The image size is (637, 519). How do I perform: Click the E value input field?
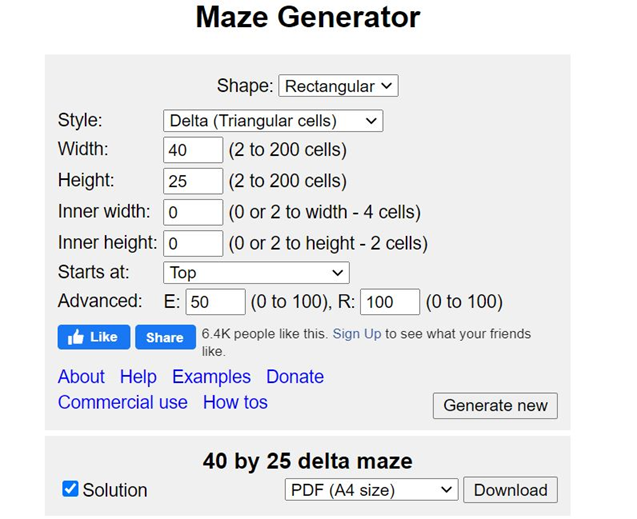click(x=215, y=302)
